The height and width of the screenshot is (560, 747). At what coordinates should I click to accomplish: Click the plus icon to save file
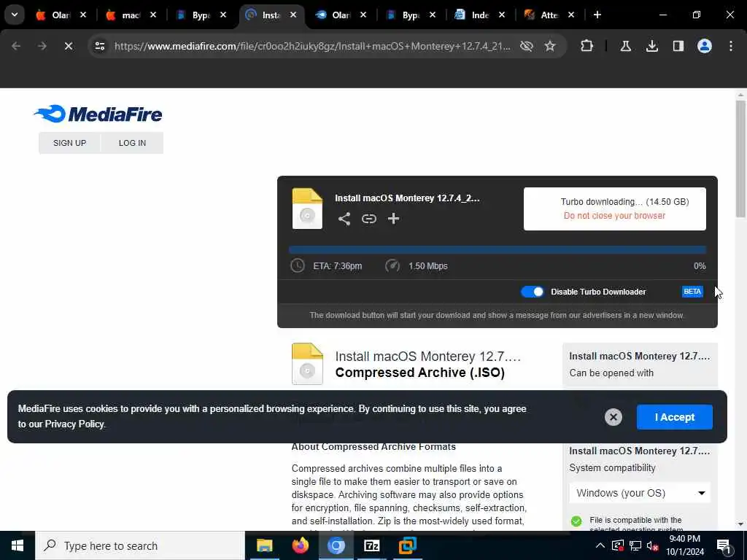pos(393,219)
